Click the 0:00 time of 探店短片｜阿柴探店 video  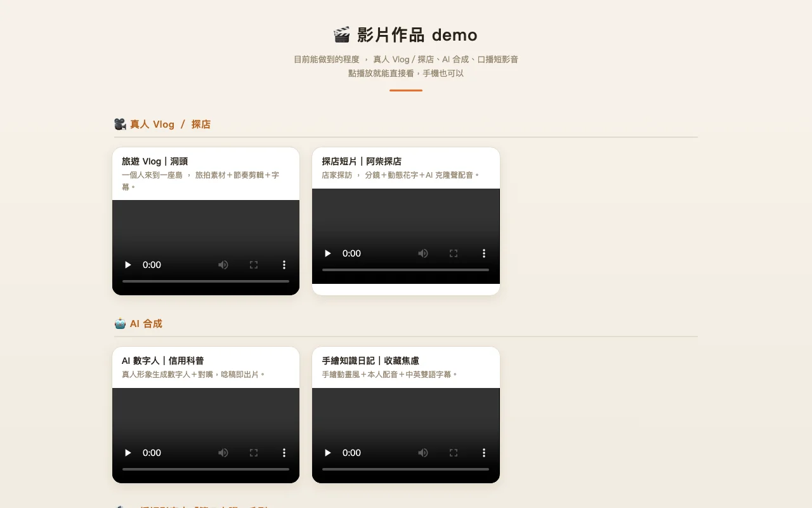coord(351,253)
